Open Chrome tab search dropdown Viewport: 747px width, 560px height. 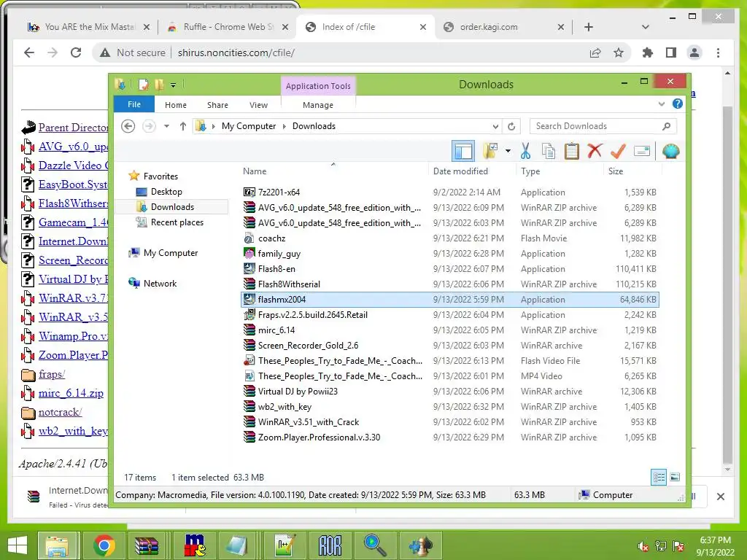click(x=645, y=27)
